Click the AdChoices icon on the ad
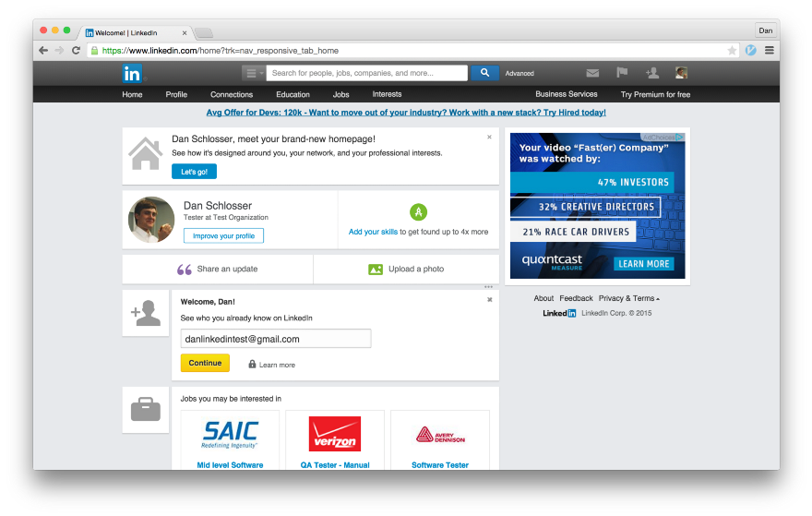The width and height of the screenshot is (812, 516). 679,138
